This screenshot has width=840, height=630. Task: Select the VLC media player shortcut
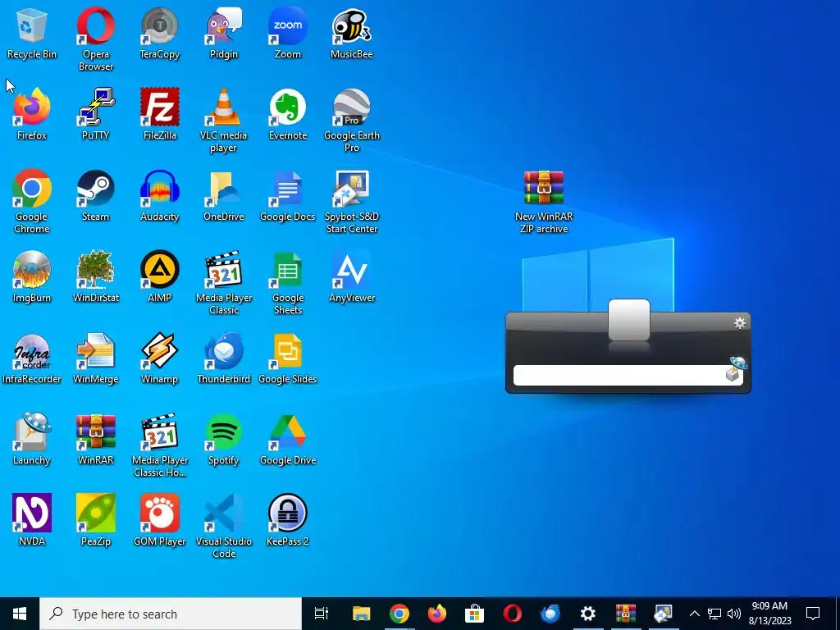pos(223,121)
